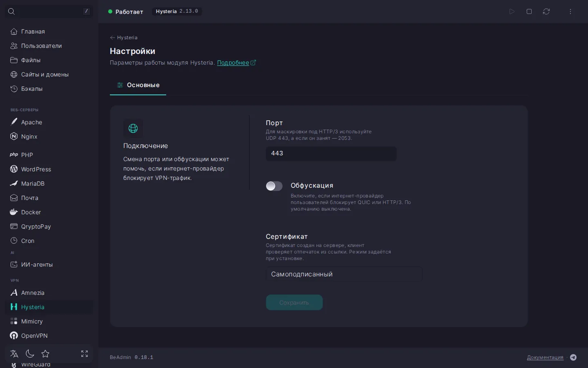Open the Сертификат field showing Самоподписанный
The width and height of the screenshot is (588, 368).
(x=344, y=274)
